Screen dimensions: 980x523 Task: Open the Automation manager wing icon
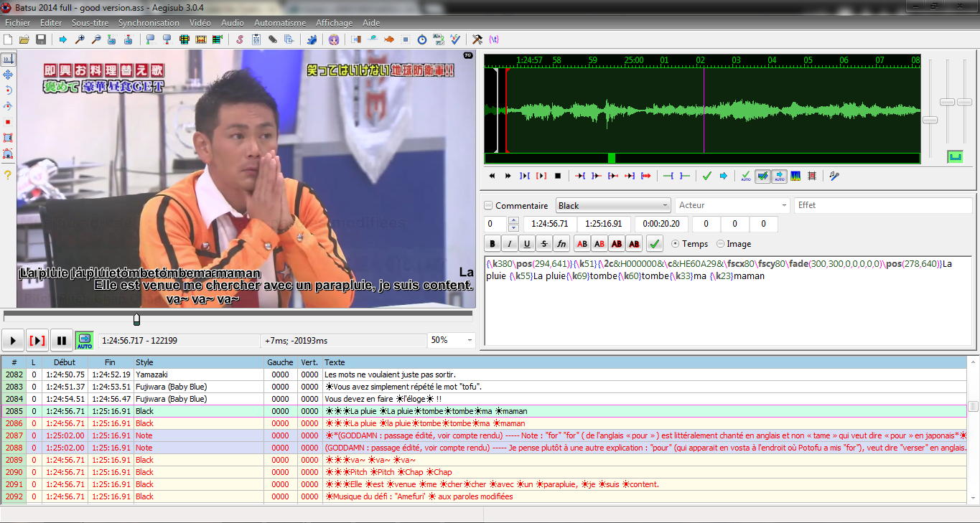coord(312,39)
